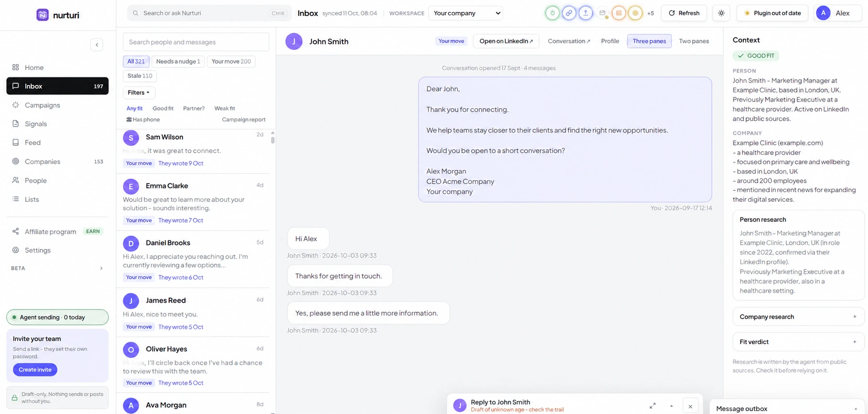Click the blue link status icon
868x414 pixels.
[x=569, y=13]
